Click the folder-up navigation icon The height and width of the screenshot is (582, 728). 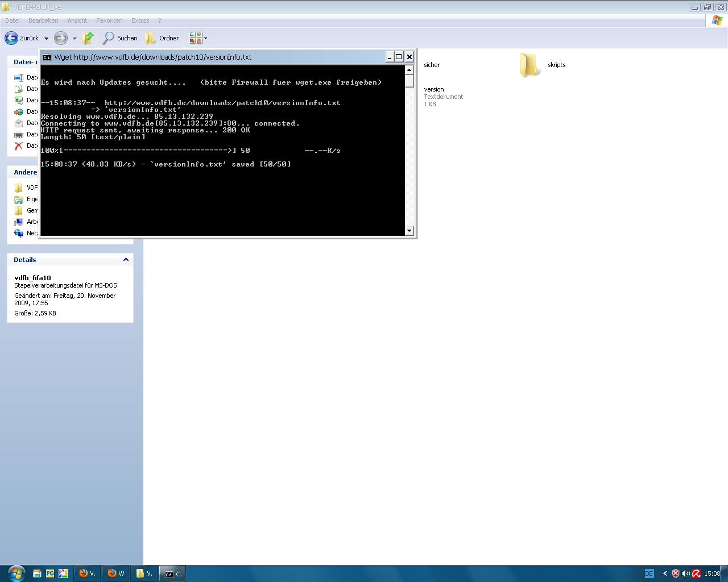point(88,38)
